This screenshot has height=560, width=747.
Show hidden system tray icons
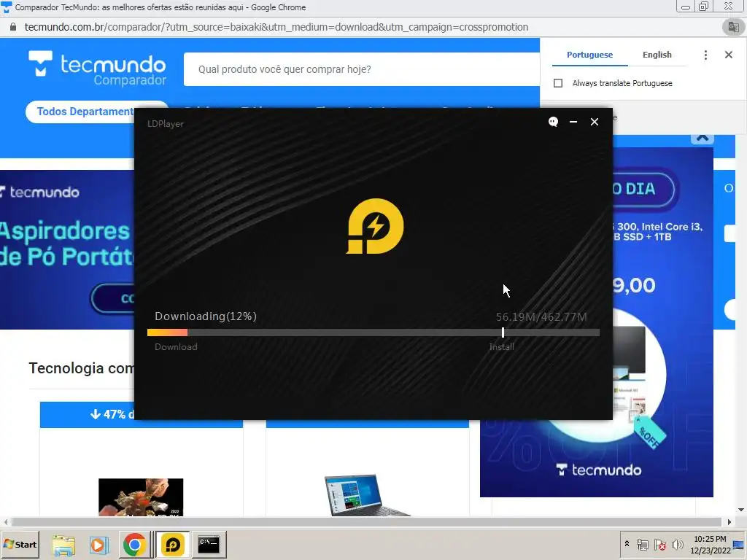(627, 544)
